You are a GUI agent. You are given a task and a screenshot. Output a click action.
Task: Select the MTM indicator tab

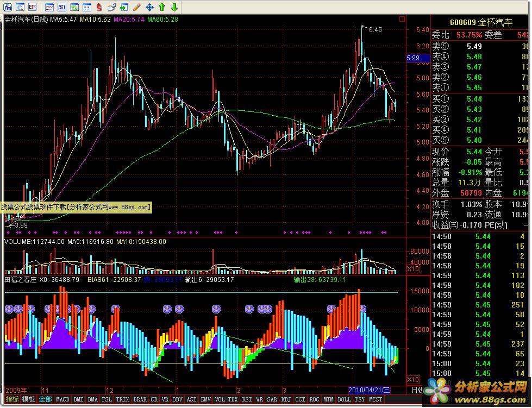[328, 399]
